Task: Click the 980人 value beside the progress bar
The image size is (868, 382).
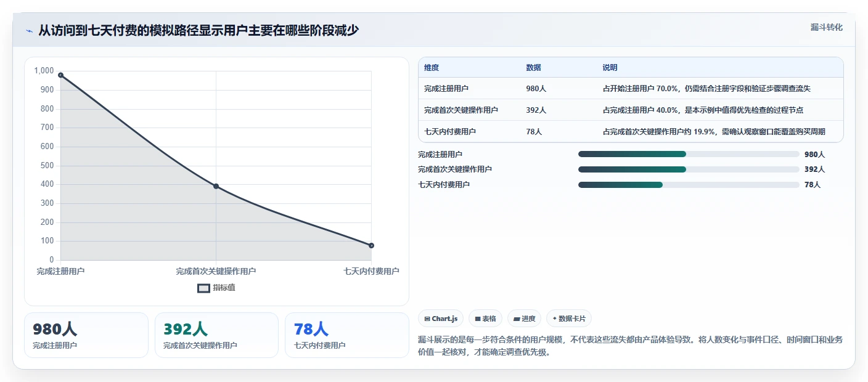Action: point(814,155)
